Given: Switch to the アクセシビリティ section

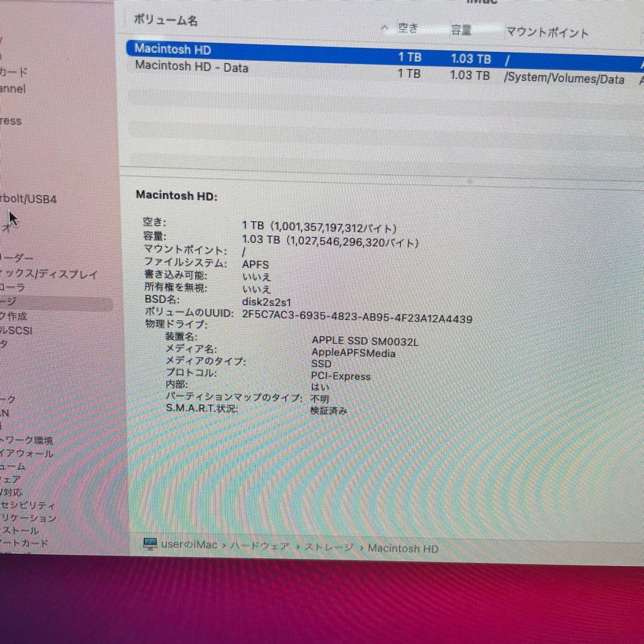Looking at the screenshot, I should [x=30, y=505].
